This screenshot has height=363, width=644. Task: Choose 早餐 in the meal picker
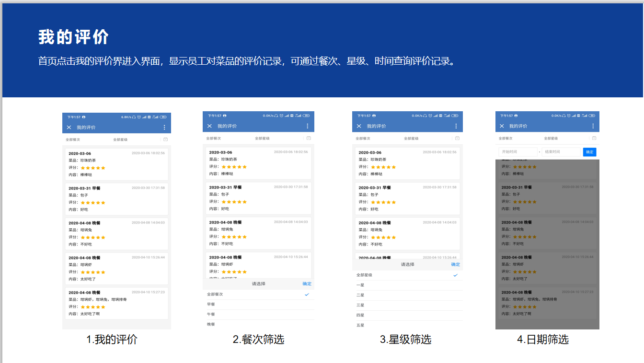coord(258,304)
